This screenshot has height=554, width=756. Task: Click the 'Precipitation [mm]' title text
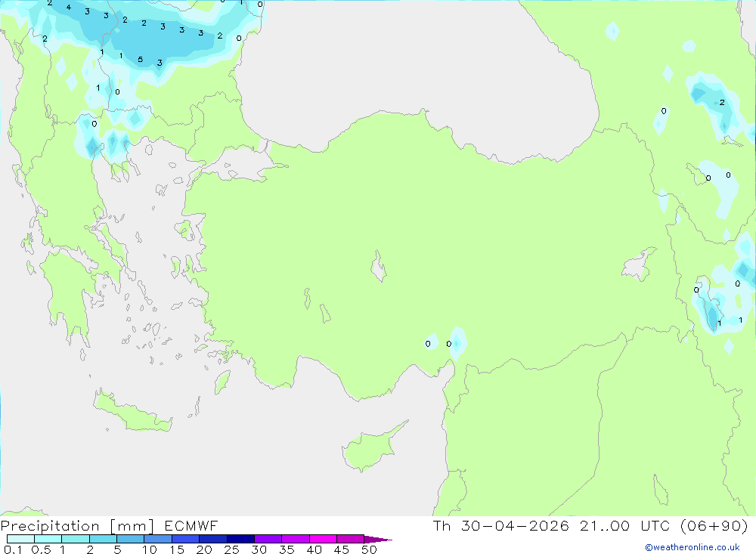point(77,526)
